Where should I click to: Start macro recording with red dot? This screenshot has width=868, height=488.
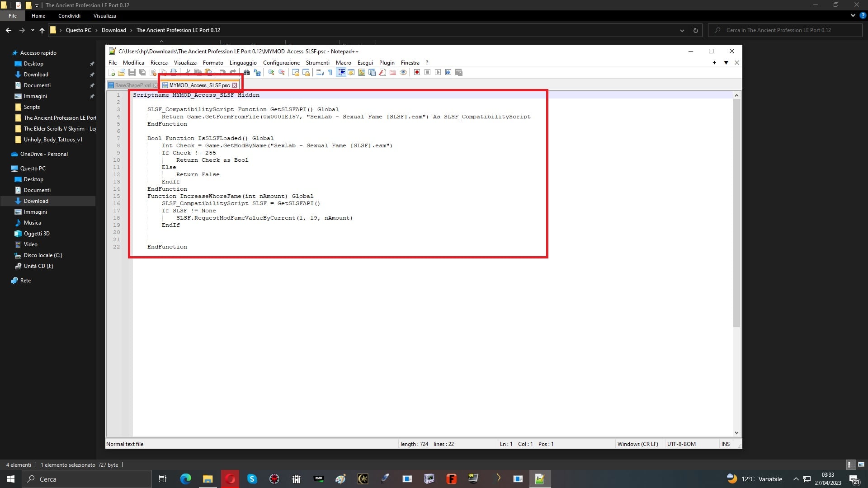[x=417, y=72]
